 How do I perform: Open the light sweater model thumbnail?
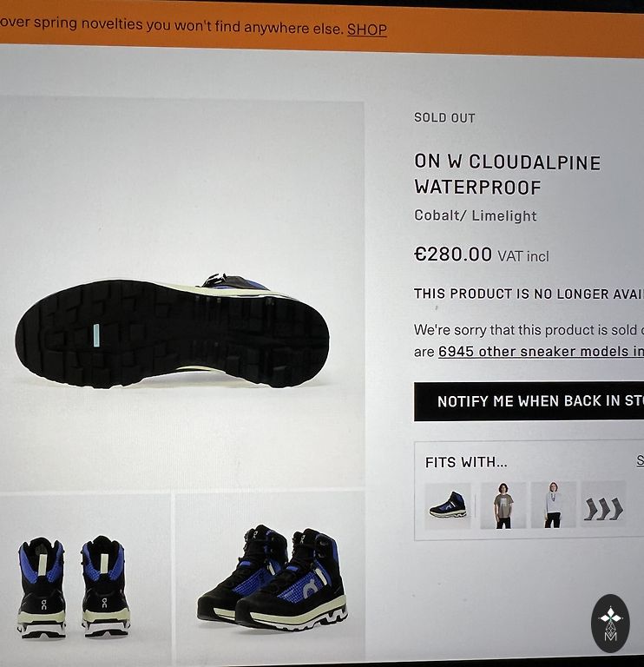tap(553, 505)
